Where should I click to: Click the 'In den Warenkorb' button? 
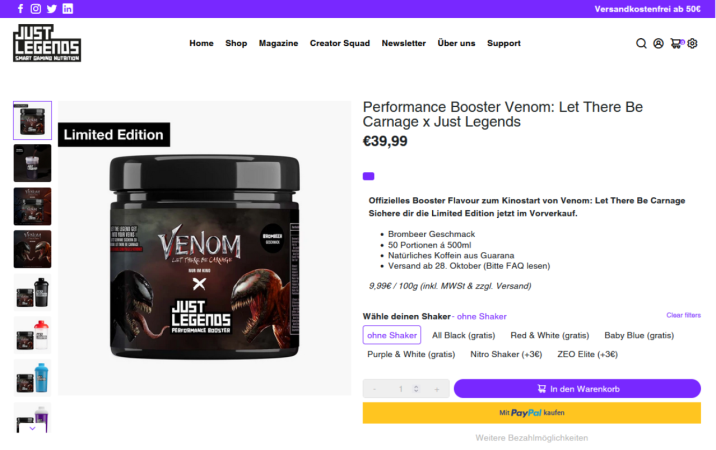point(577,389)
